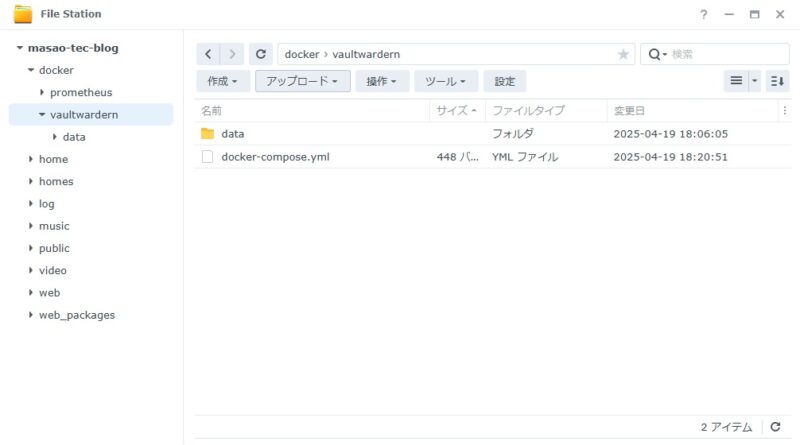This screenshot has height=445, width=800.
Task: Go forward in folder history
Action: pos(232,54)
